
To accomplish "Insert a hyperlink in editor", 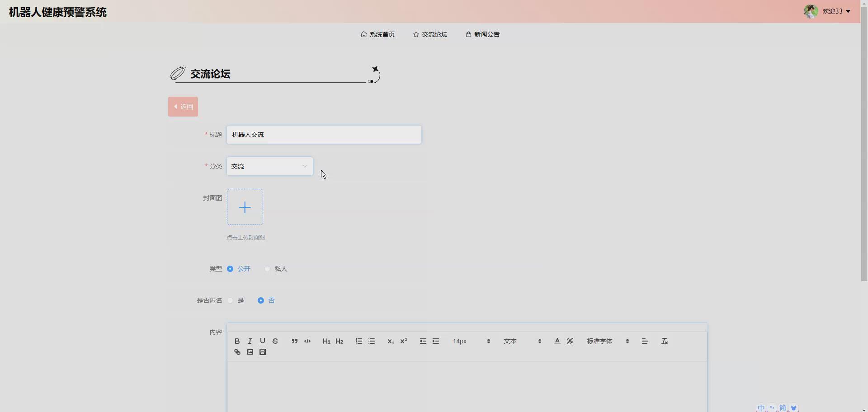I will (237, 352).
